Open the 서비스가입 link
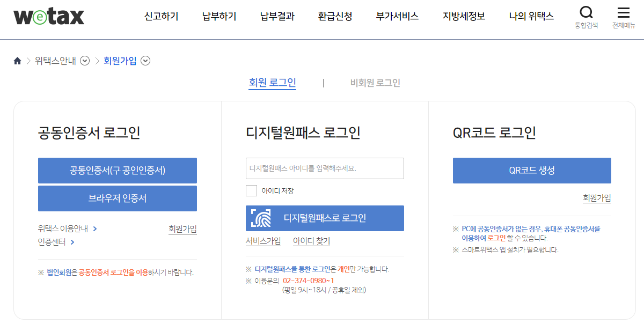This screenshot has width=644, height=324. [263, 241]
